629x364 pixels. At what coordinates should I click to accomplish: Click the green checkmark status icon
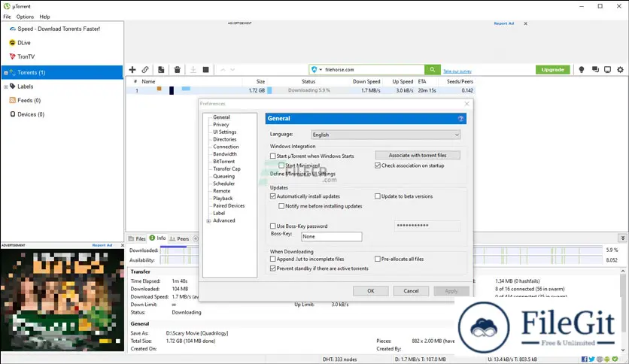point(615,359)
